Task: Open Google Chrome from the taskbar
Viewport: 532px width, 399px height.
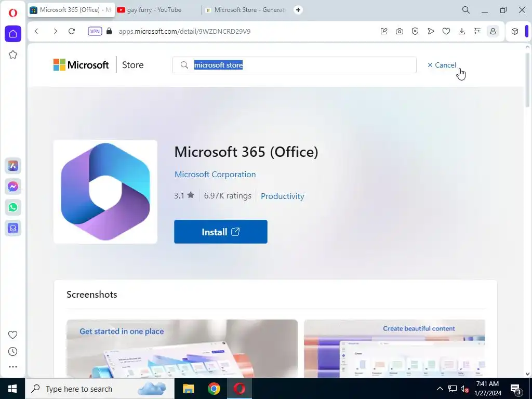Action: click(x=214, y=389)
